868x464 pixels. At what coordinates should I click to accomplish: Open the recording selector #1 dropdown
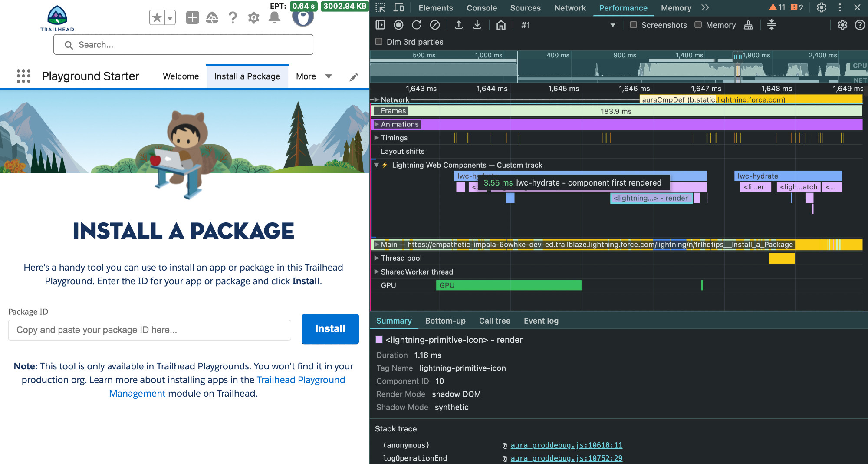(x=568, y=25)
